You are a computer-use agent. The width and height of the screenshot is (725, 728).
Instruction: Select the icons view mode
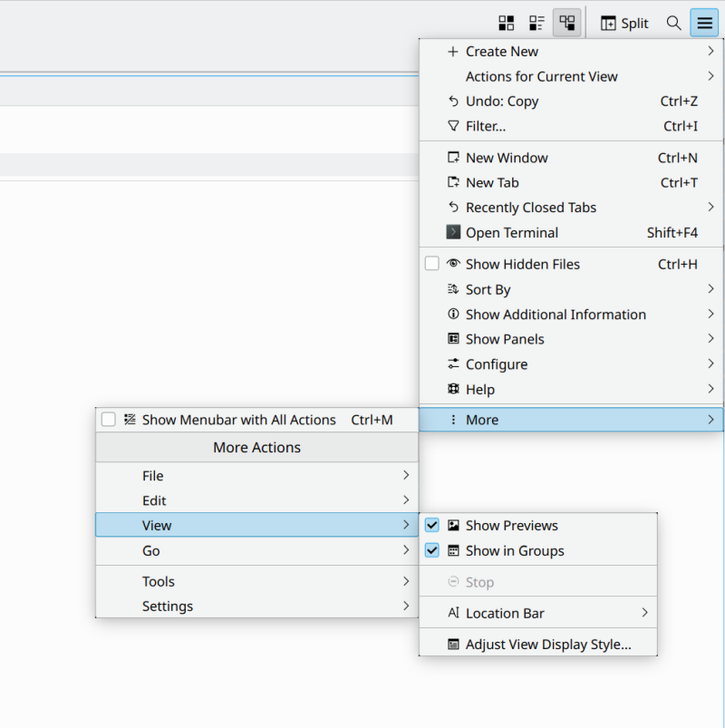tap(506, 23)
